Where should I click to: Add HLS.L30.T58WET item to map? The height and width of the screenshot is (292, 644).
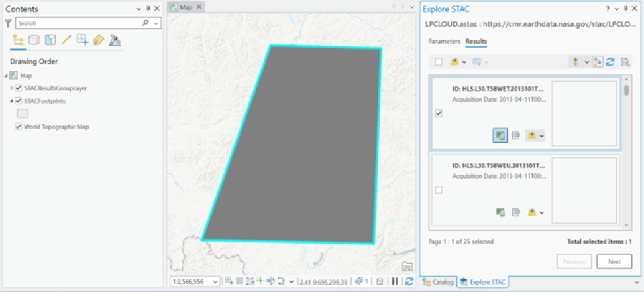532,135
